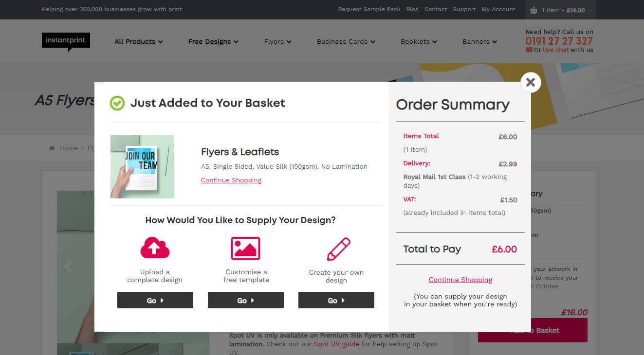Expand the Business Cards menu
Viewport: 644px width, 355px height.
point(346,42)
